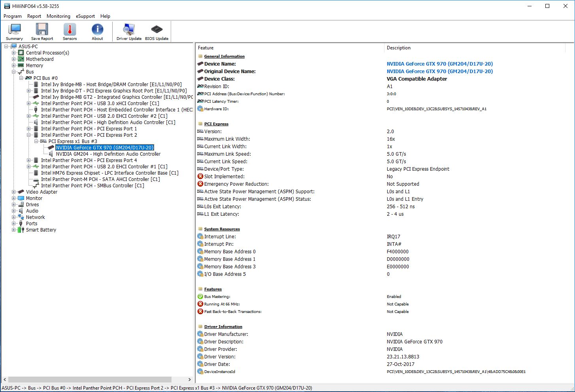This screenshot has height=392, width=575.
Task: Launch the BIOS Update tool
Action: pos(156,32)
